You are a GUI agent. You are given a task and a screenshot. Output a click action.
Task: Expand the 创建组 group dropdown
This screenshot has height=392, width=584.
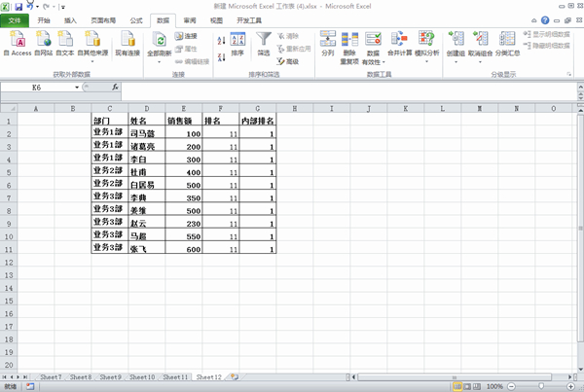(x=455, y=60)
